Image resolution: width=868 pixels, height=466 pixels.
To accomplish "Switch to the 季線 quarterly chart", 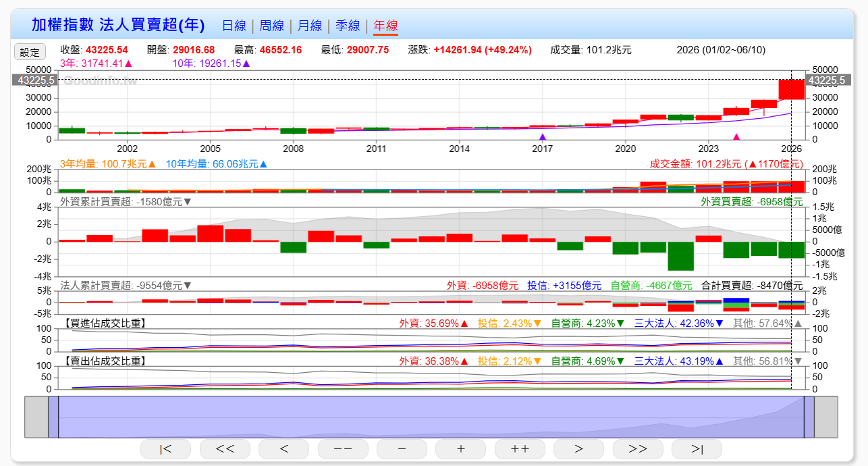I will (x=348, y=26).
